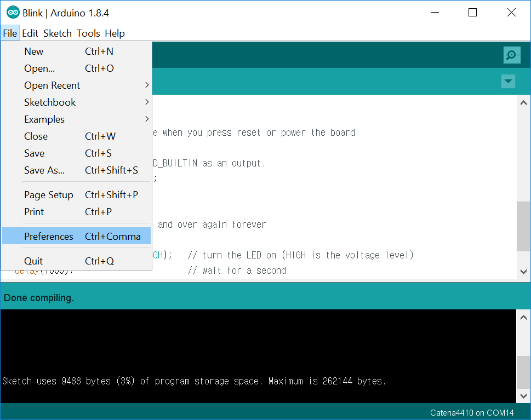Viewport: 531px width, 420px height.
Task: Click 'and over again forever' comment text
Action: 212,225
